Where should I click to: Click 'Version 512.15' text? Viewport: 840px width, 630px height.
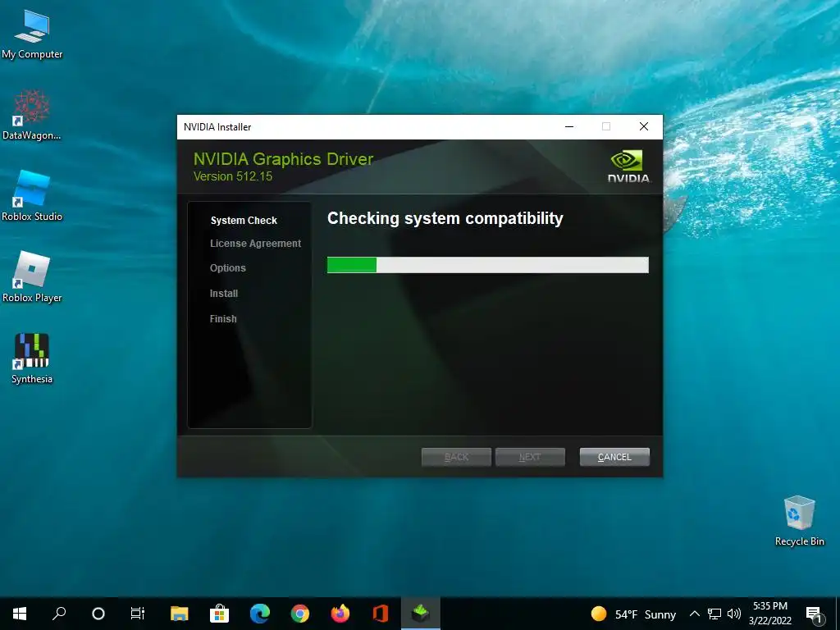pyautogui.click(x=232, y=176)
